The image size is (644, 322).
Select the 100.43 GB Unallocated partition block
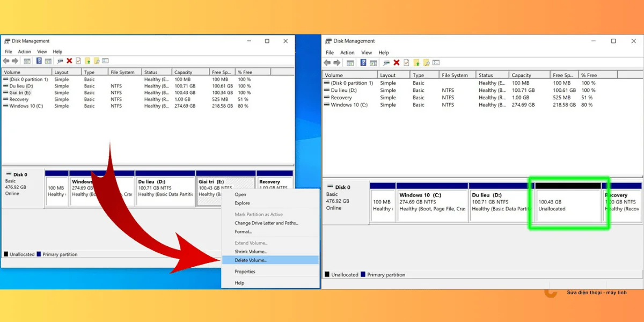click(x=568, y=206)
